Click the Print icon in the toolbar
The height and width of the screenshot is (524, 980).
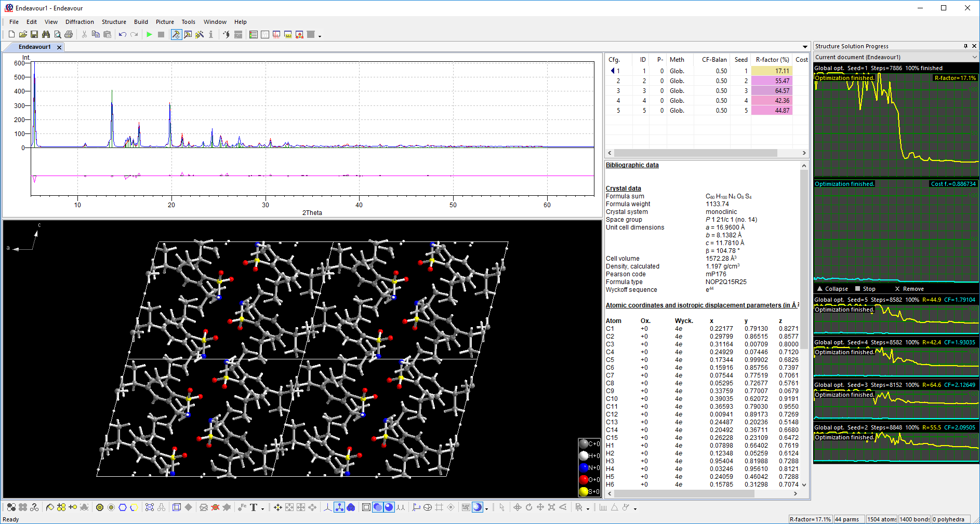point(69,34)
